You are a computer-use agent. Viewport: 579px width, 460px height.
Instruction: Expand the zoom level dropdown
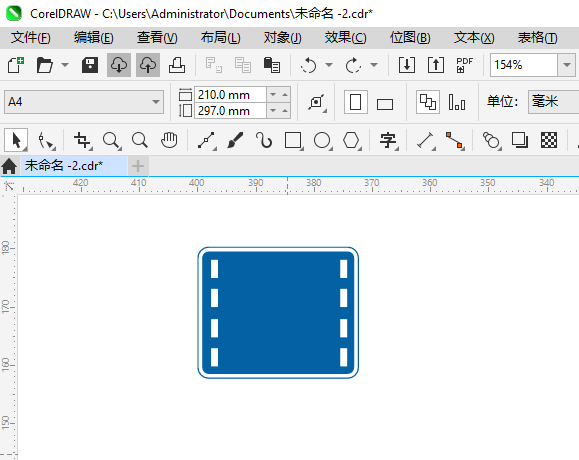point(566,65)
